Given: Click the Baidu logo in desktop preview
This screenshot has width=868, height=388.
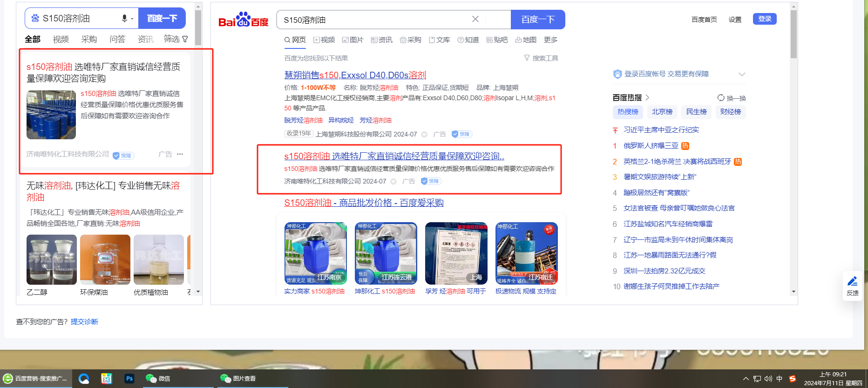Looking at the screenshot, I should 243,20.
